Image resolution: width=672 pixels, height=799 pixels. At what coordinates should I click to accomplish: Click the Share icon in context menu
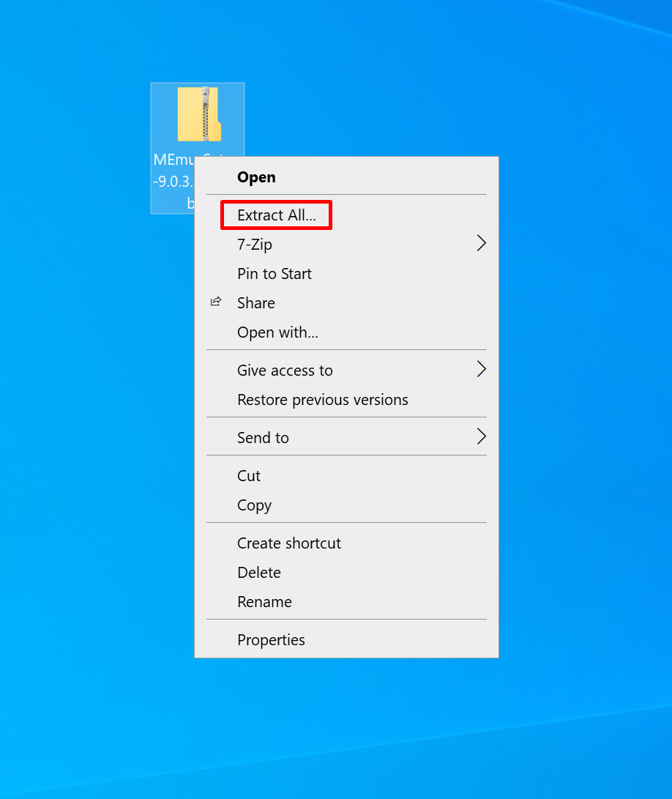tap(216, 302)
